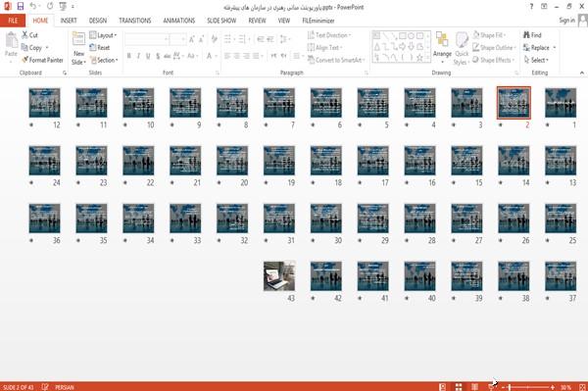
Task: Select the Cut command
Action: click(x=29, y=35)
